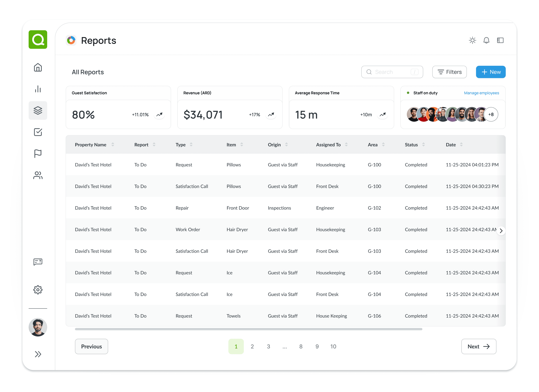Viewport: 539px width, 392px height.
Task: Click the blue New button
Action: point(491,72)
